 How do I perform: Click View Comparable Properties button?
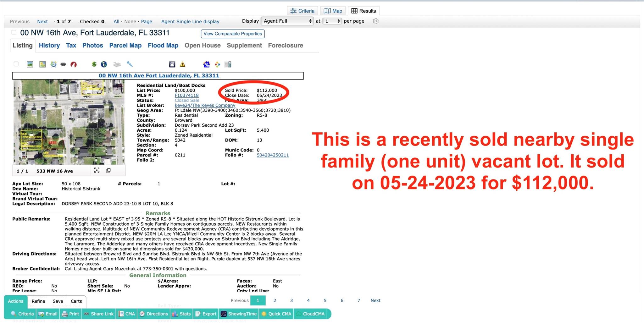(x=232, y=34)
